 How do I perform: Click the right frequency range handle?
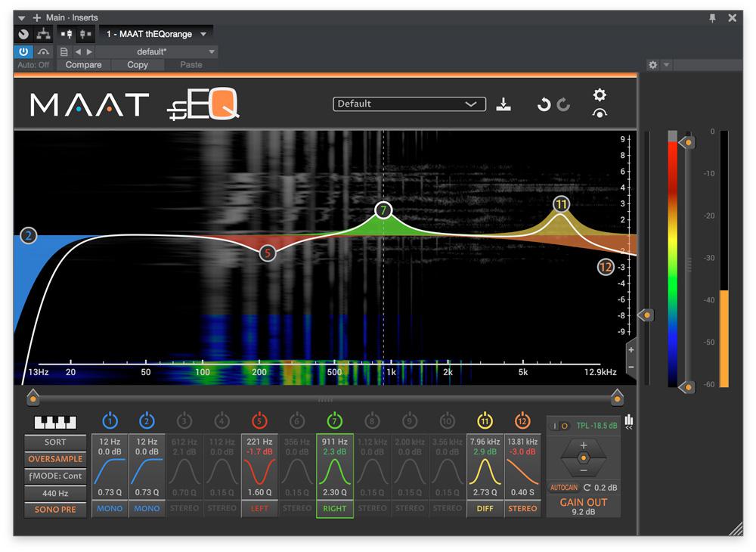tap(617, 397)
